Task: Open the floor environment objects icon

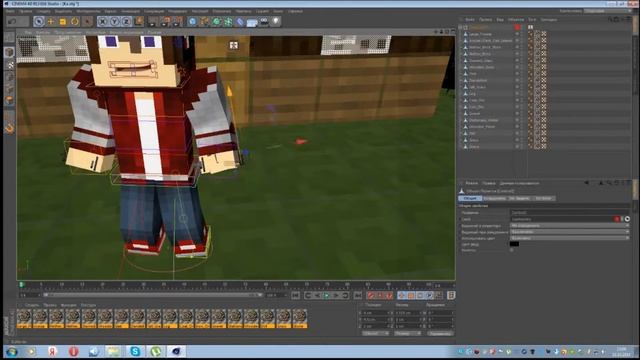Action: [252, 21]
